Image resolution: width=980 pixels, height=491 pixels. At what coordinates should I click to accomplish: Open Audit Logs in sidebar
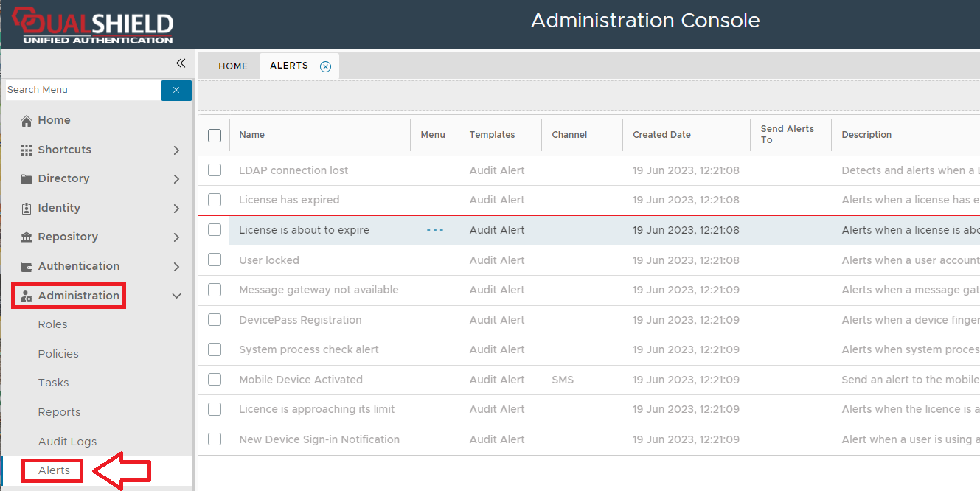[67, 442]
